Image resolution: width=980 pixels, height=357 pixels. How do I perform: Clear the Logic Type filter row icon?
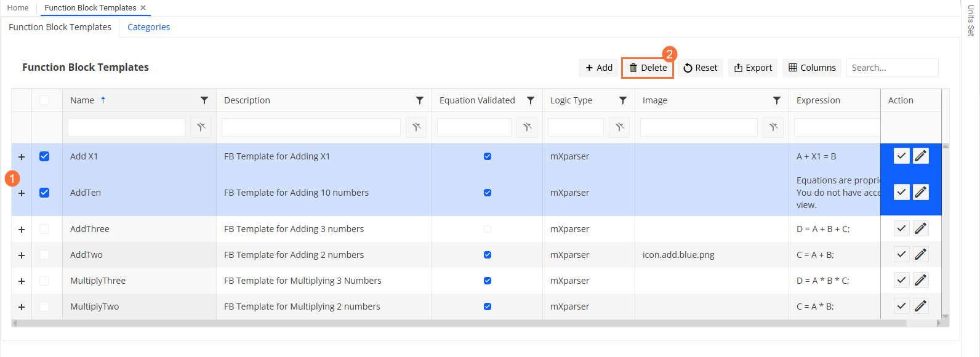(x=619, y=127)
